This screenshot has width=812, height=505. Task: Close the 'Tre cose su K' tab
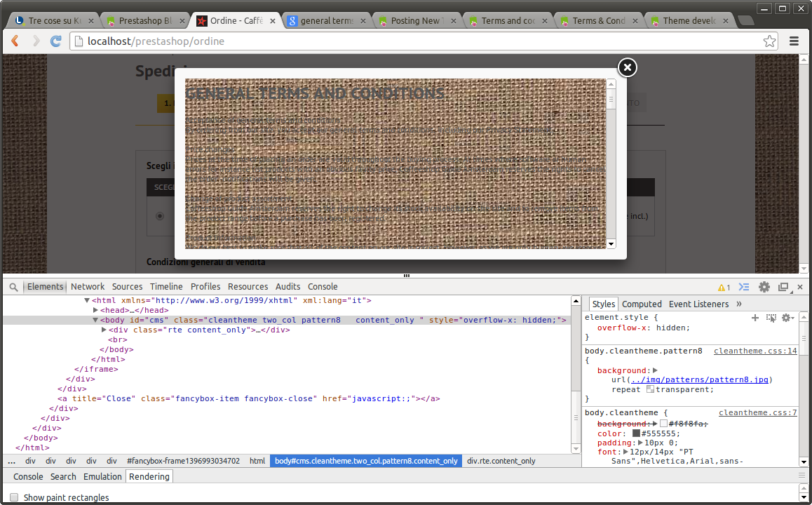[x=91, y=21]
